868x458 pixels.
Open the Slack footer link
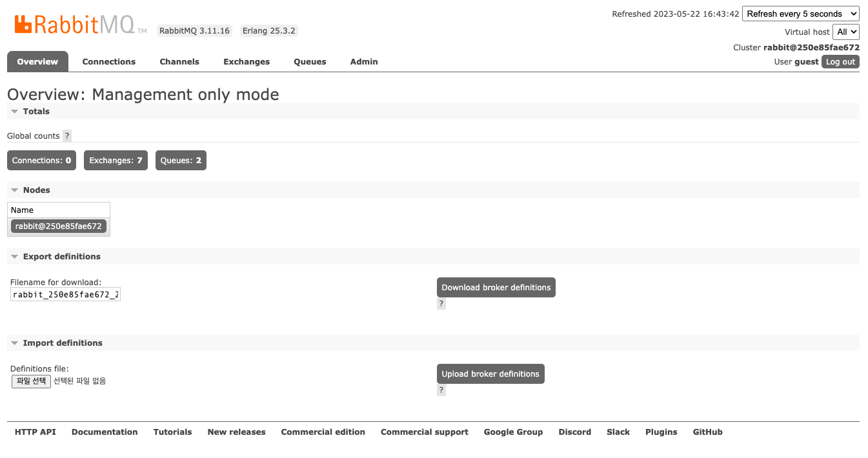tap(618, 432)
